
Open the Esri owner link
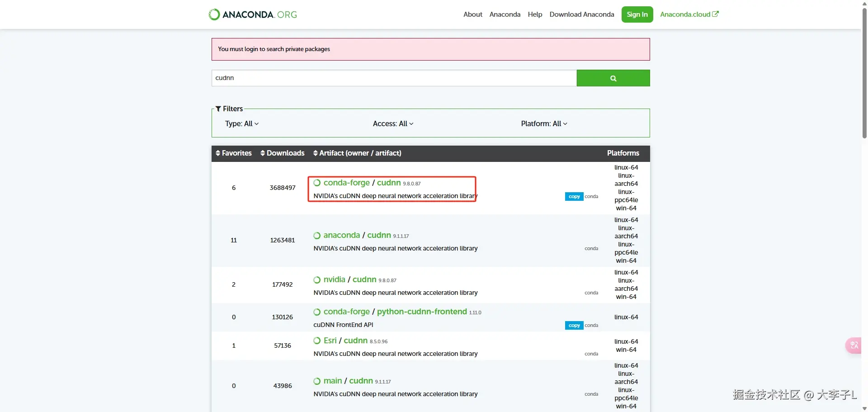[x=330, y=341]
